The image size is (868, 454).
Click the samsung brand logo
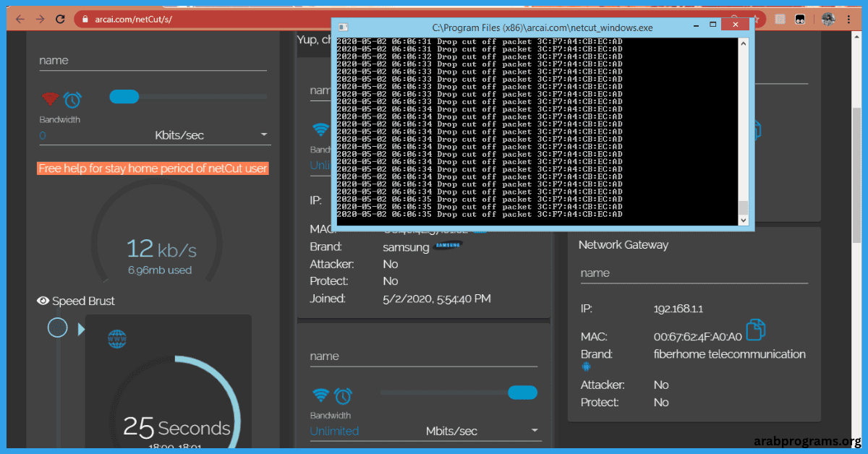(x=448, y=247)
